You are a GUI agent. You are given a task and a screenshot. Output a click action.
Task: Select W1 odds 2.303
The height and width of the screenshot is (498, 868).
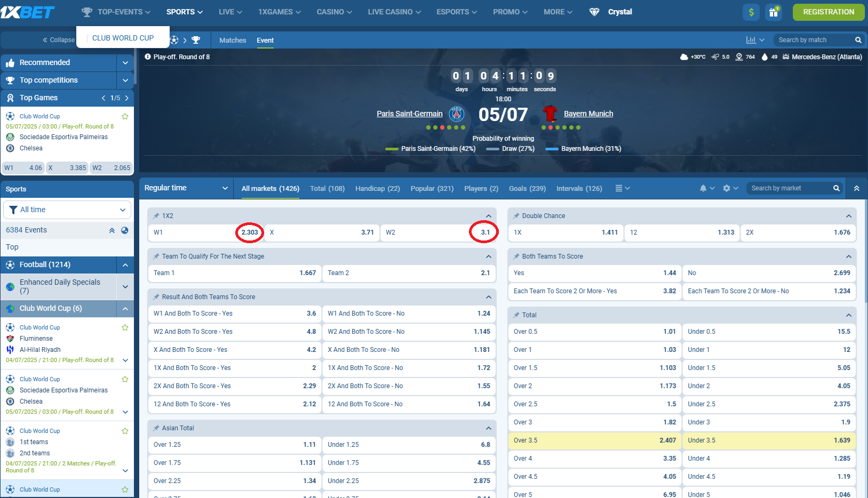click(x=205, y=232)
